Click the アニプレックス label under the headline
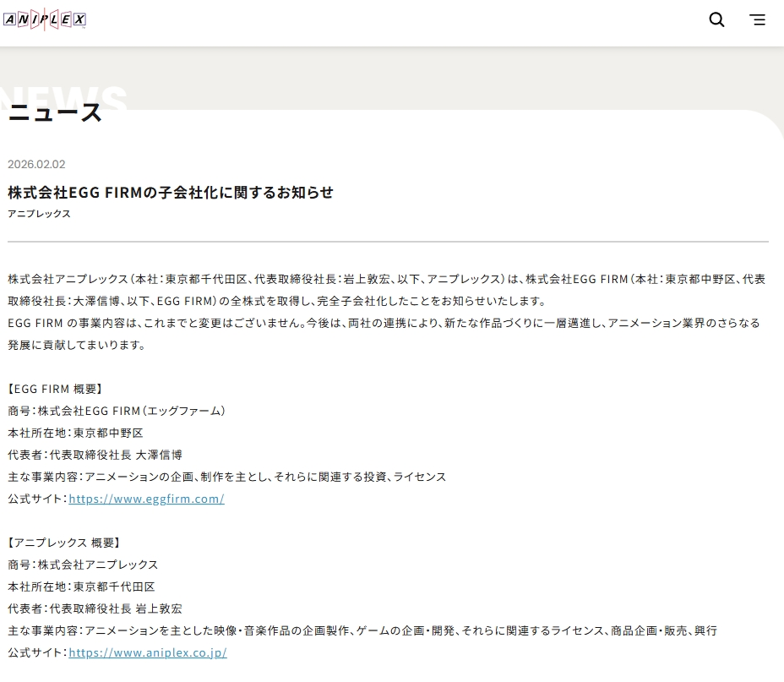 coord(39,214)
